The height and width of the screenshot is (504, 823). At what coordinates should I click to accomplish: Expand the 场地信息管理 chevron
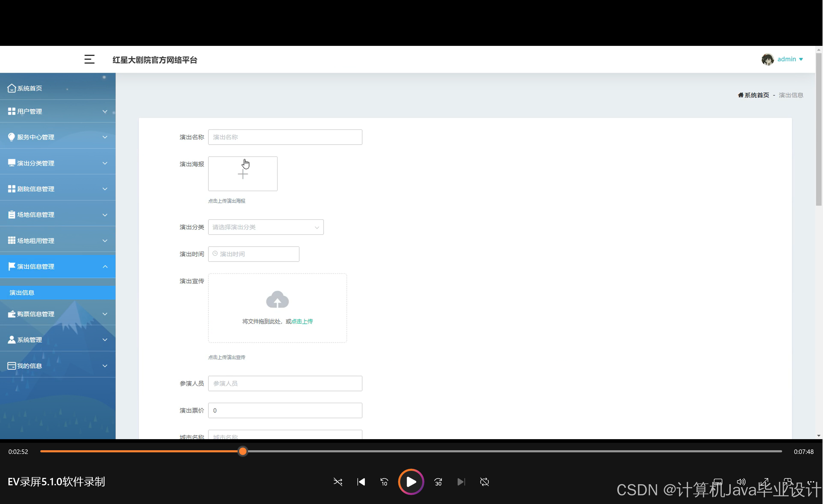(105, 215)
